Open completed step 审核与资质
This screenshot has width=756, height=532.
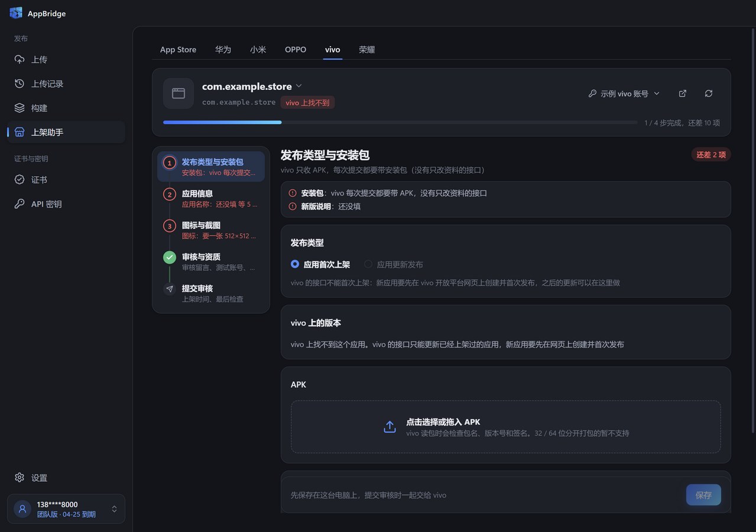211,262
